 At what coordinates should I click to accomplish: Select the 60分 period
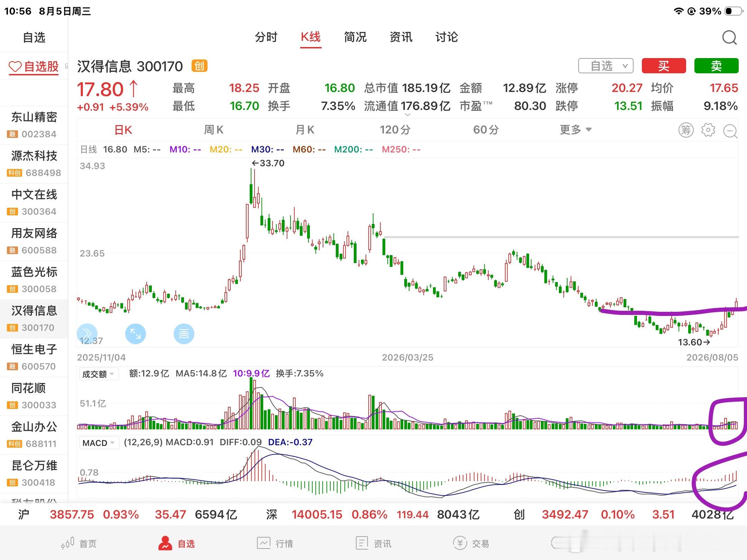pyautogui.click(x=486, y=130)
